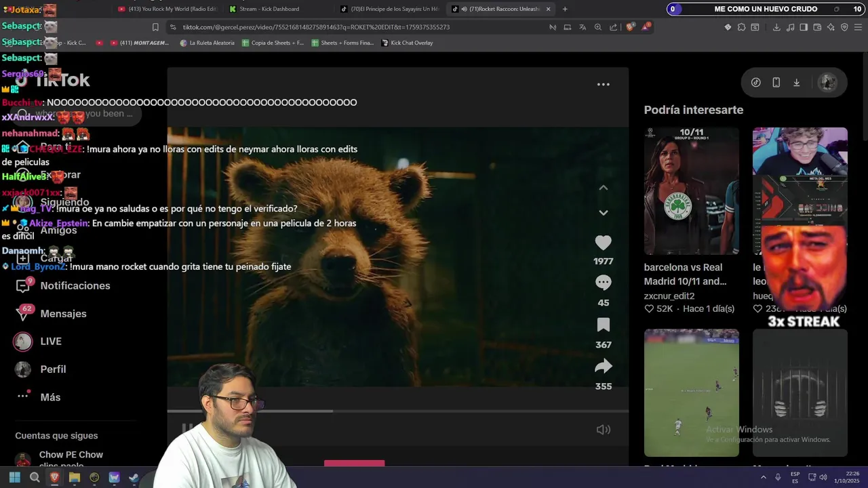Open the browser downloads icon
868x488 pixels.
[x=776, y=27]
